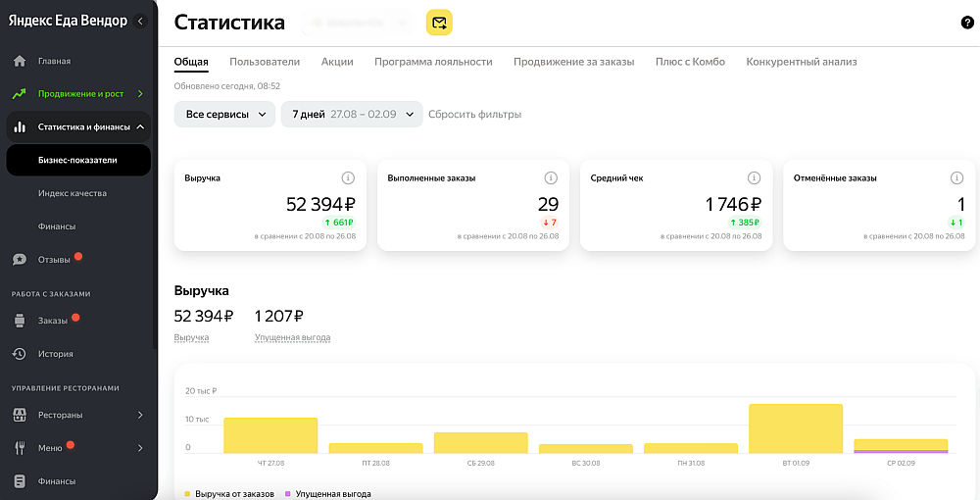Collapse the Статистика и финансы section
This screenshot has height=500, width=980.
140,126
